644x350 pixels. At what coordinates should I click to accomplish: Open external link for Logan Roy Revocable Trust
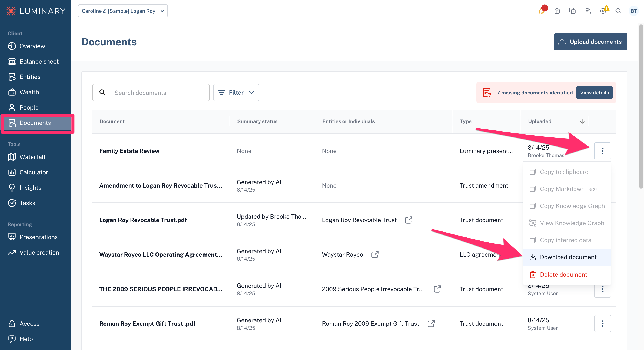click(408, 220)
